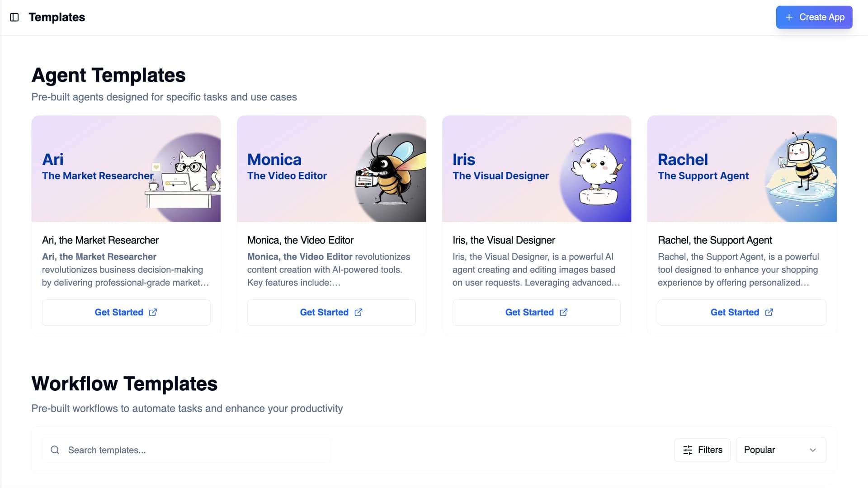Click the Filters sliders icon
Image resolution: width=868 pixels, height=488 pixels.
(x=688, y=450)
